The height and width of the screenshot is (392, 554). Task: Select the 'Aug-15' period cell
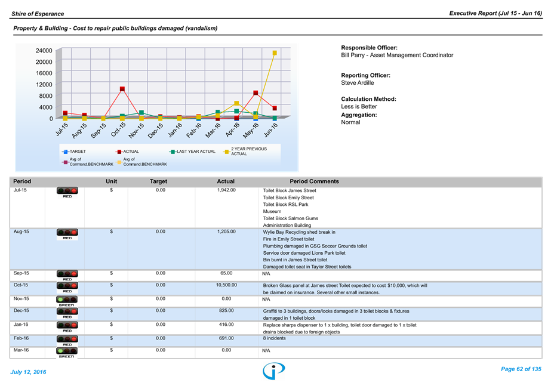coord(21,232)
